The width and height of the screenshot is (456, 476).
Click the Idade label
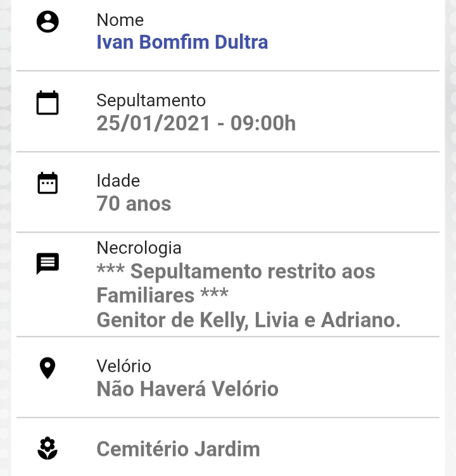[118, 180]
